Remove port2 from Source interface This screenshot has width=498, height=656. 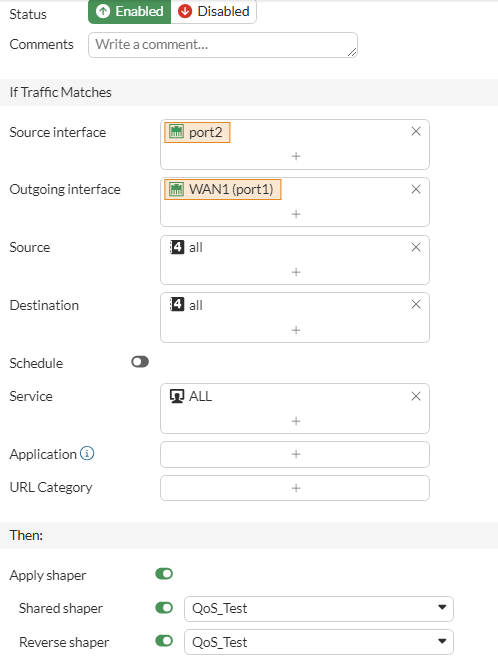click(x=416, y=131)
